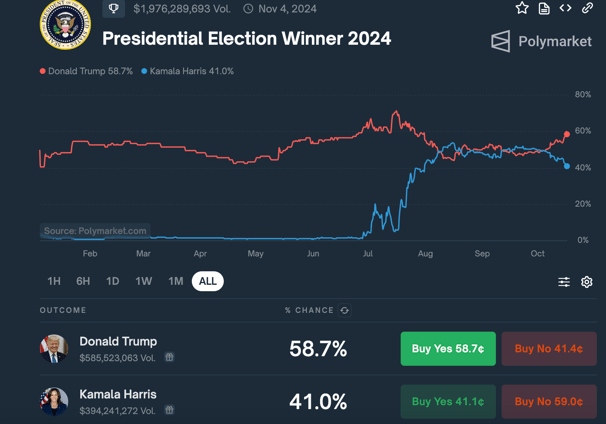This screenshot has height=424, width=606.
Task: Click gift icon under Donald Trump
Action: [169, 357]
